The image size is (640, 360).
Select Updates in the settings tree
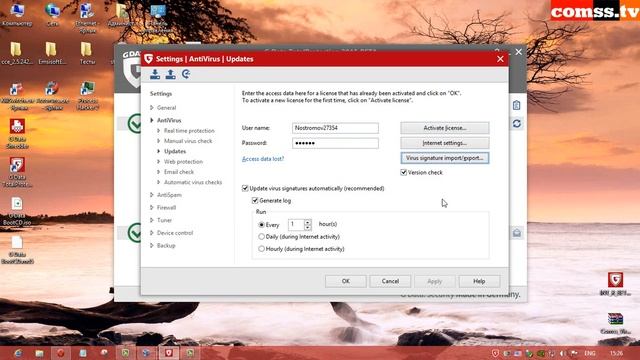[x=175, y=151]
